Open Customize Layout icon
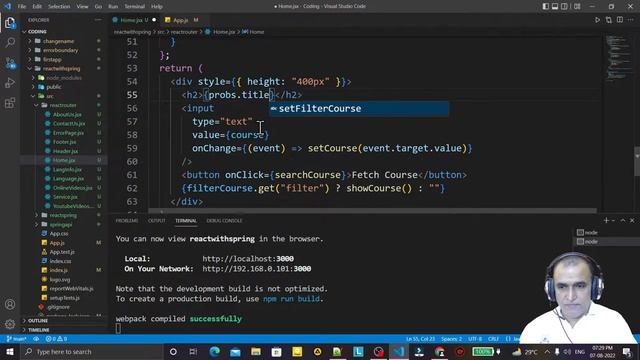Image resolution: width=640 pixels, height=360 pixels. click(x=577, y=7)
